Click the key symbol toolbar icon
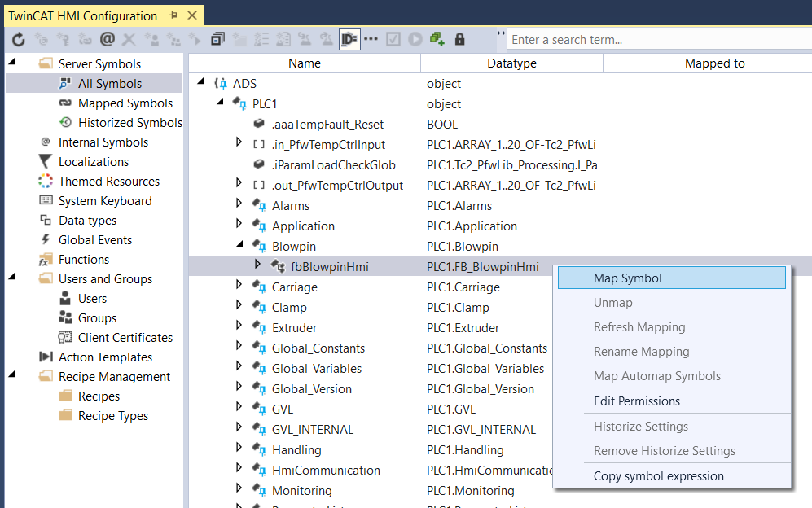This screenshot has height=508, width=812. coord(64,39)
